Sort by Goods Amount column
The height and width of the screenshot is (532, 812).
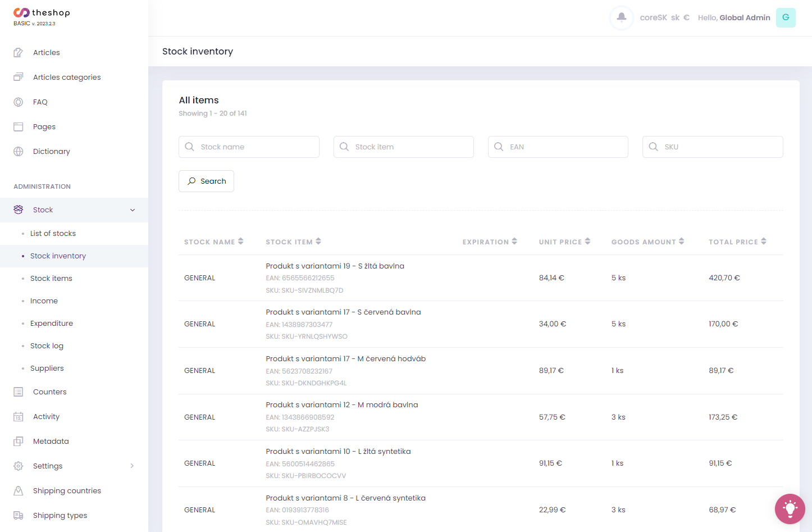(x=681, y=242)
